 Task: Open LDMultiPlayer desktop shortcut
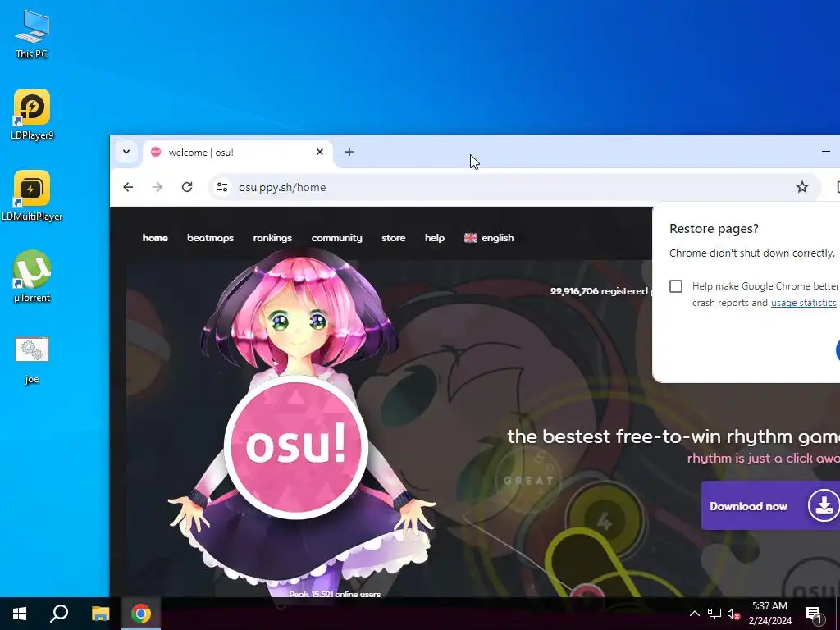(x=32, y=196)
